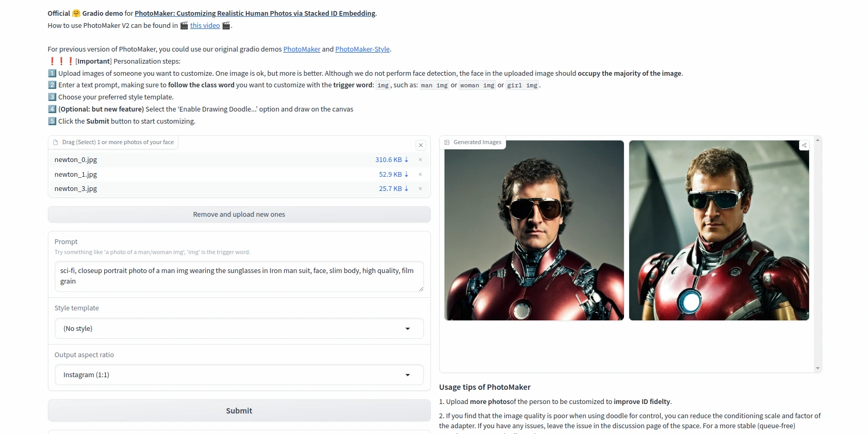Click the Style template dropdown arrow

click(407, 329)
